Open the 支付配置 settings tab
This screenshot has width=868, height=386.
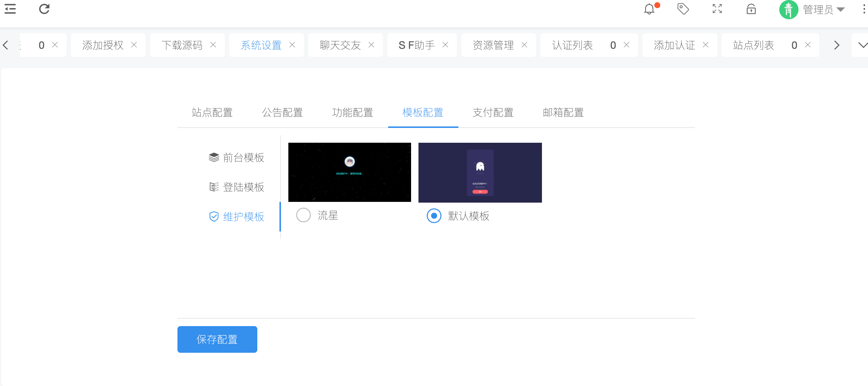click(x=493, y=112)
